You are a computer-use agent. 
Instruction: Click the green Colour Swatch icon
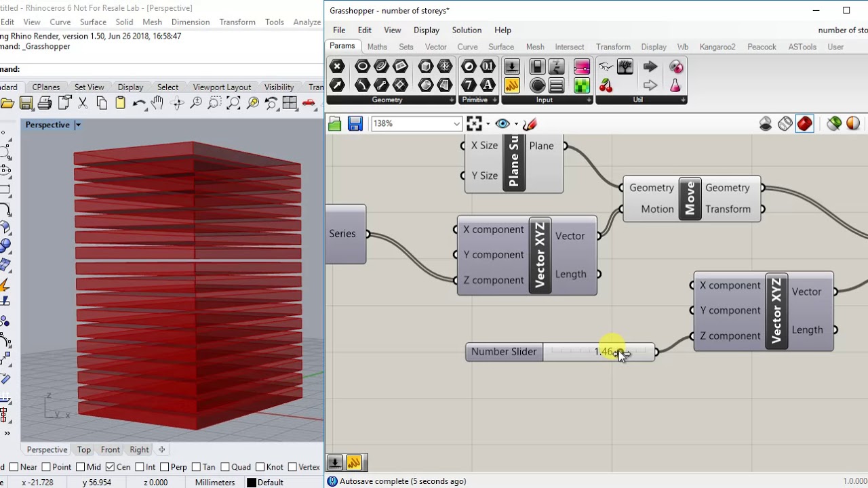point(582,85)
